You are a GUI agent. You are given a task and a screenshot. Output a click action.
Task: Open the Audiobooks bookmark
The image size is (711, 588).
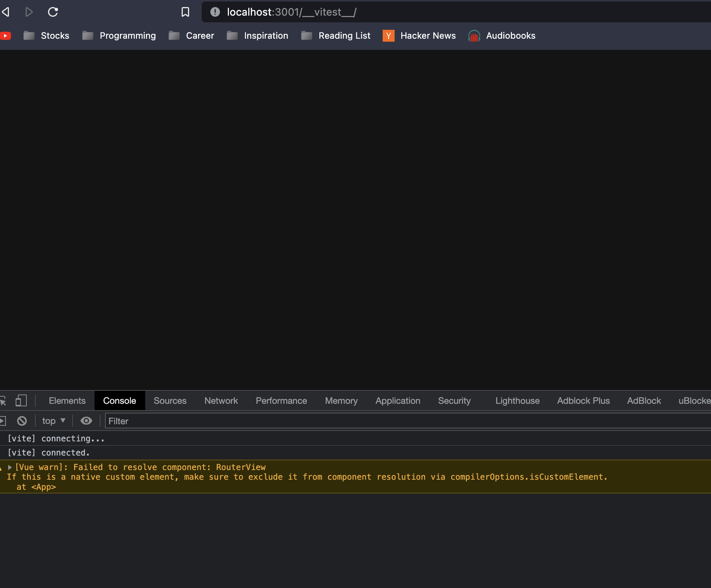click(x=502, y=36)
